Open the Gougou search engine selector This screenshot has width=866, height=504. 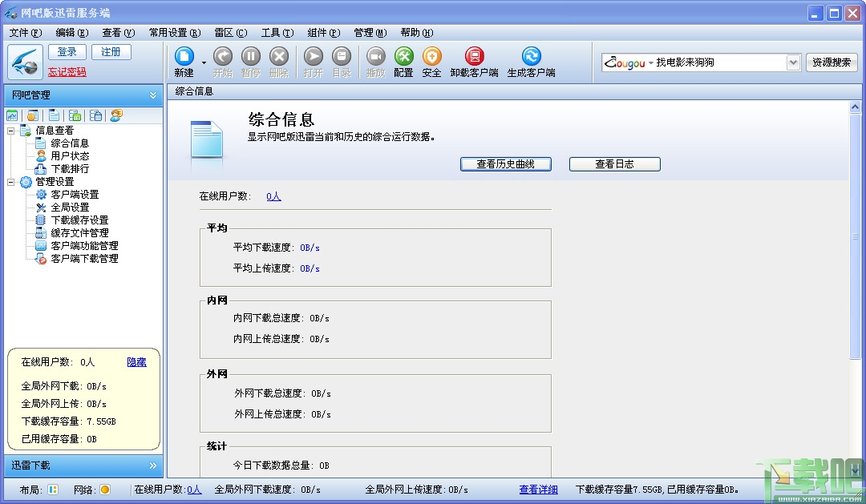tap(629, 62)
